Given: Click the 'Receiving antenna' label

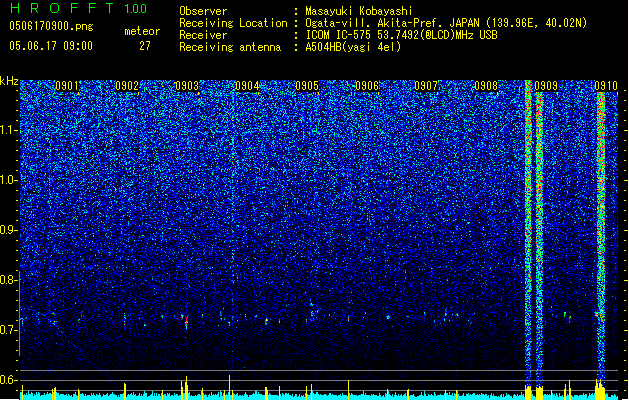Looking at the screenshot, I should tap(230, 47).
